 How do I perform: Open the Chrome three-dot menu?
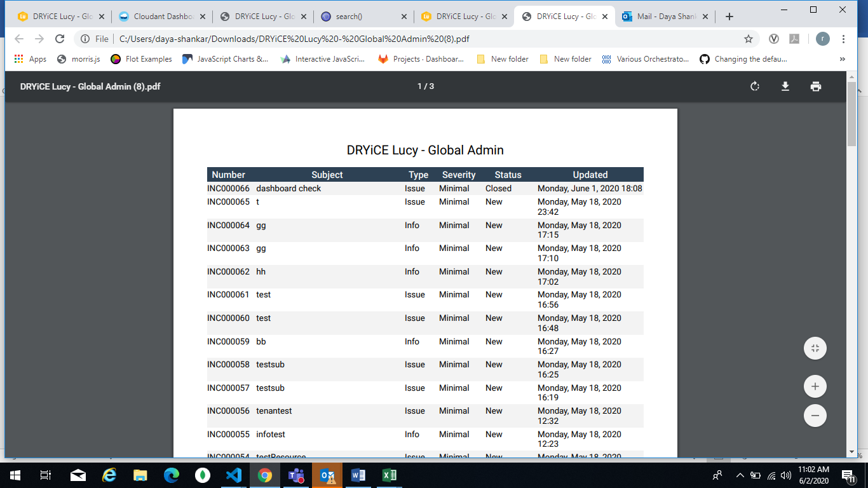844,39
